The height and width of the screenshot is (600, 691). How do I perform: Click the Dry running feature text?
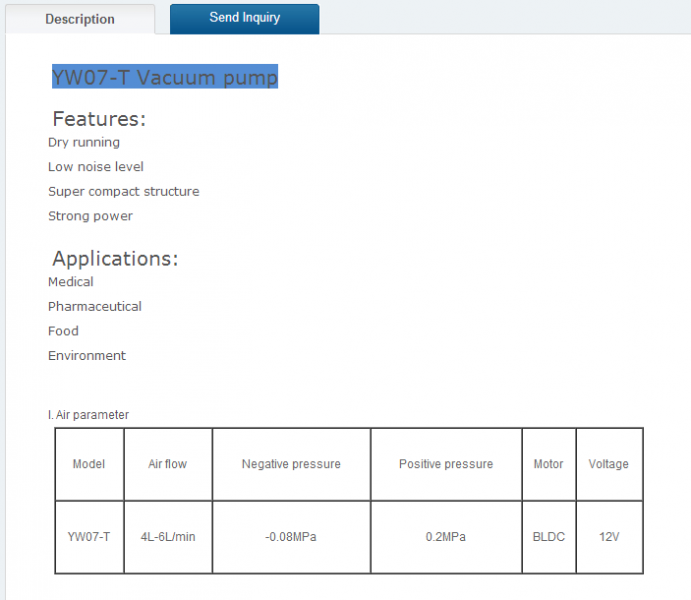coord(84,143)
